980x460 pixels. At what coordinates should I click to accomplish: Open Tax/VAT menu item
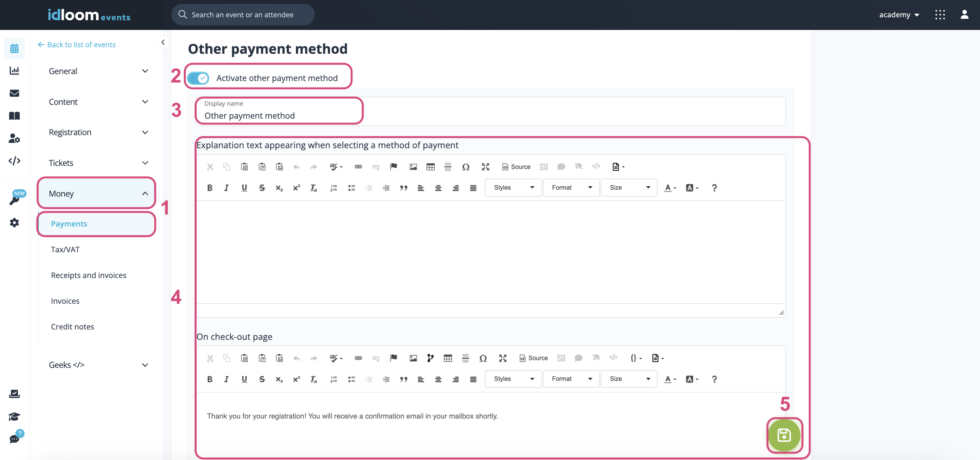tap(65, 250)
